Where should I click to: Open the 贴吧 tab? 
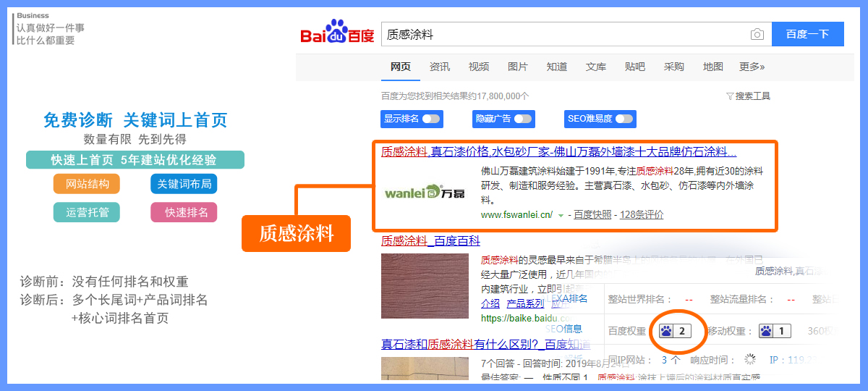[x=634, y=67]
